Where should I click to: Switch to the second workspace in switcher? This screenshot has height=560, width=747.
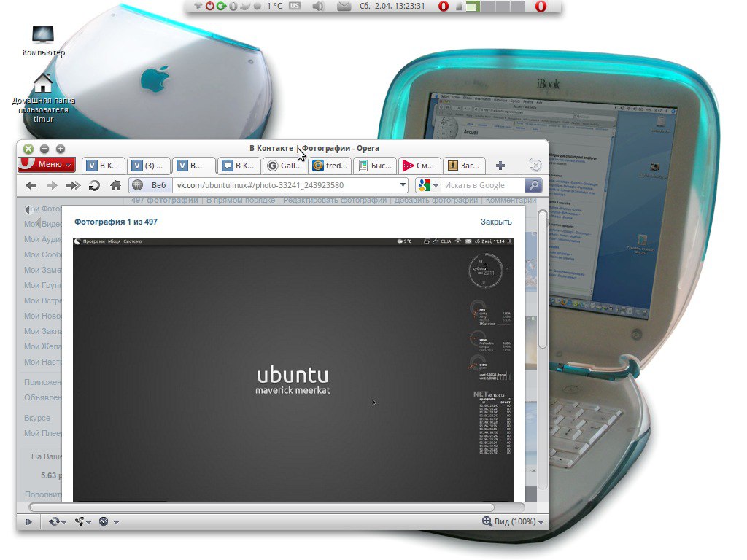pos(487,6)
